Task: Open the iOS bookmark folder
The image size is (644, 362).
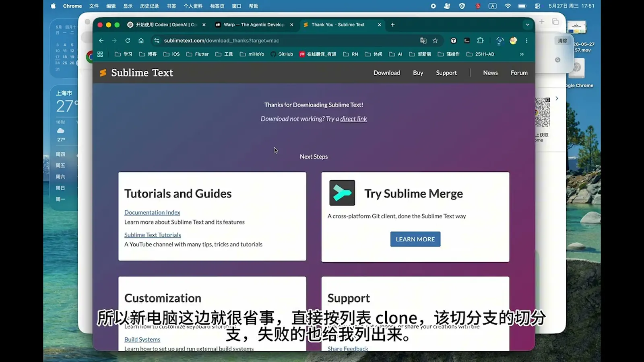Action: pyautogui.click(x=171, y=54)
